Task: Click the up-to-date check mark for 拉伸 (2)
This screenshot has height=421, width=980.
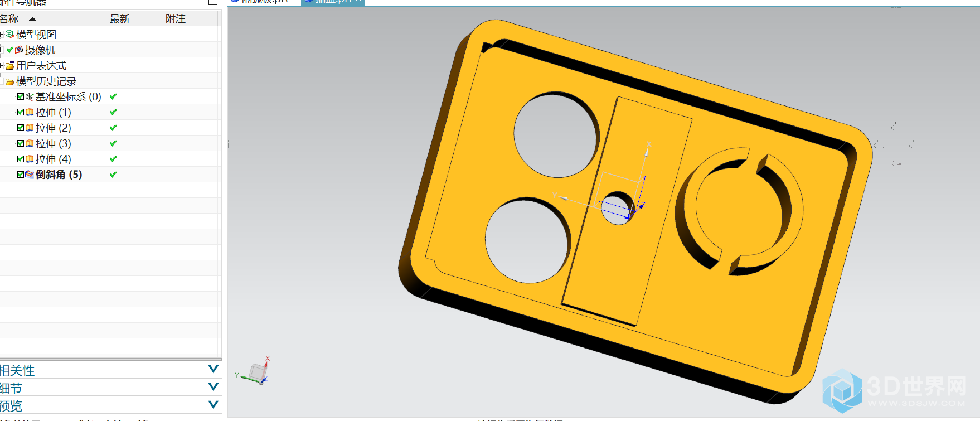Action: tap(113, 128)
